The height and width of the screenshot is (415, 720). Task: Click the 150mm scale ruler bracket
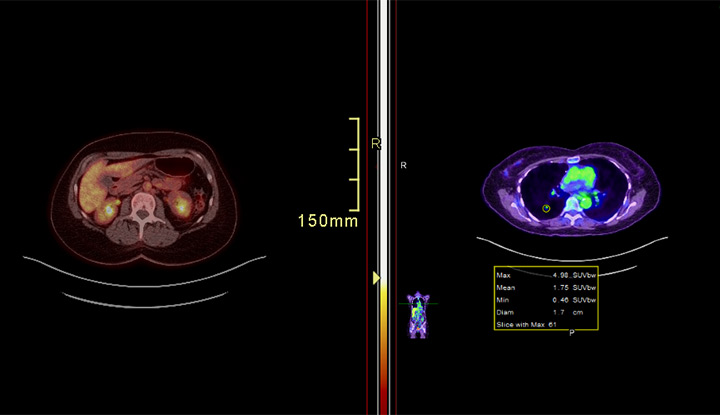(x=354, y=164)
